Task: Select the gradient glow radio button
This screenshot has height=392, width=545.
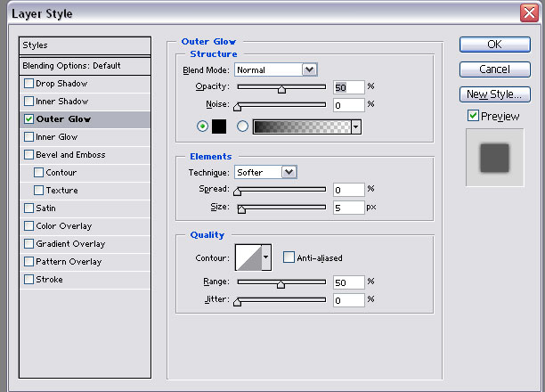Action: (x=242, y=127)
